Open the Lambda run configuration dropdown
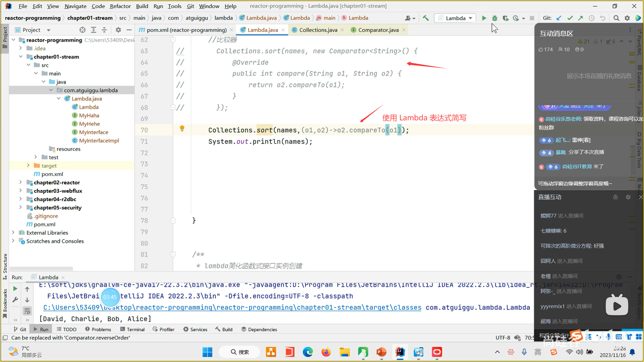Screen dimensions: 644x362 click(455, 18)
